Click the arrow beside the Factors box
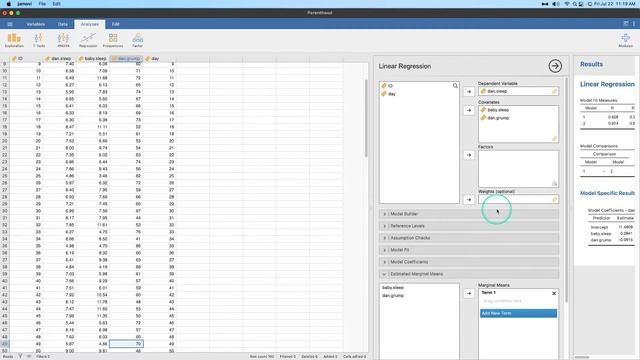Screen dimensions: 640x360 click(x=469, y=155)
